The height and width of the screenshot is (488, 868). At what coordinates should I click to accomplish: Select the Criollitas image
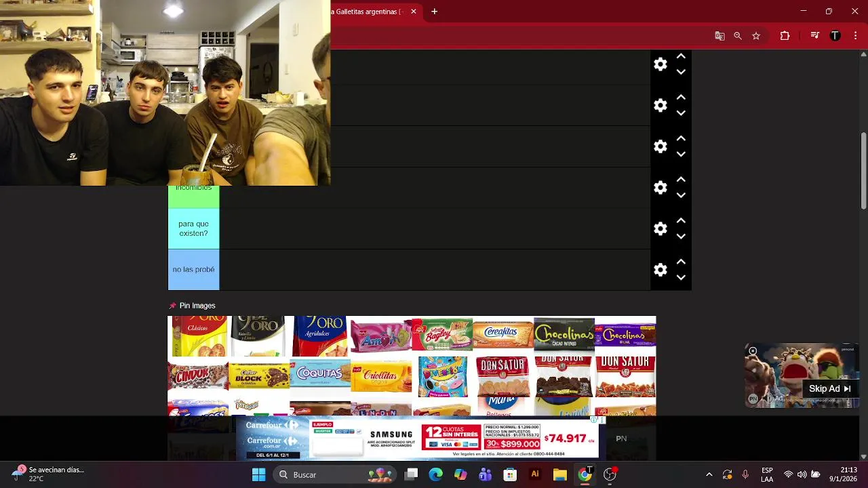381,377
